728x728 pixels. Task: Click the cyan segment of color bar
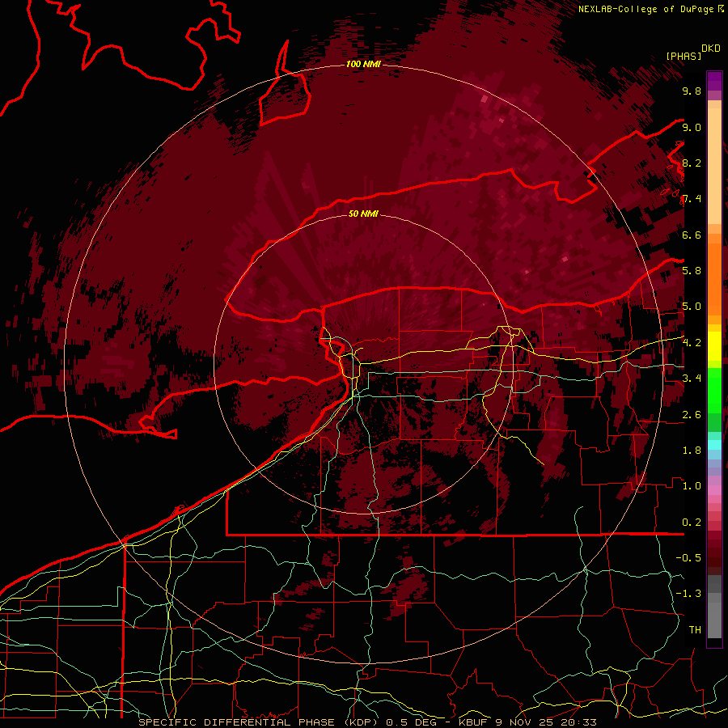714,444
